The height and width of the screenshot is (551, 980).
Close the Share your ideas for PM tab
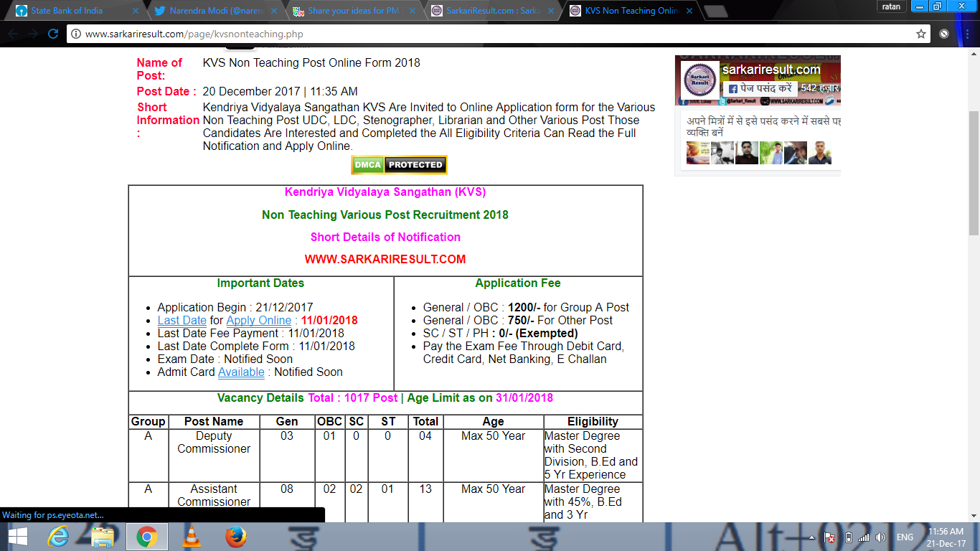pyautogui.click(x=411, y=11)
